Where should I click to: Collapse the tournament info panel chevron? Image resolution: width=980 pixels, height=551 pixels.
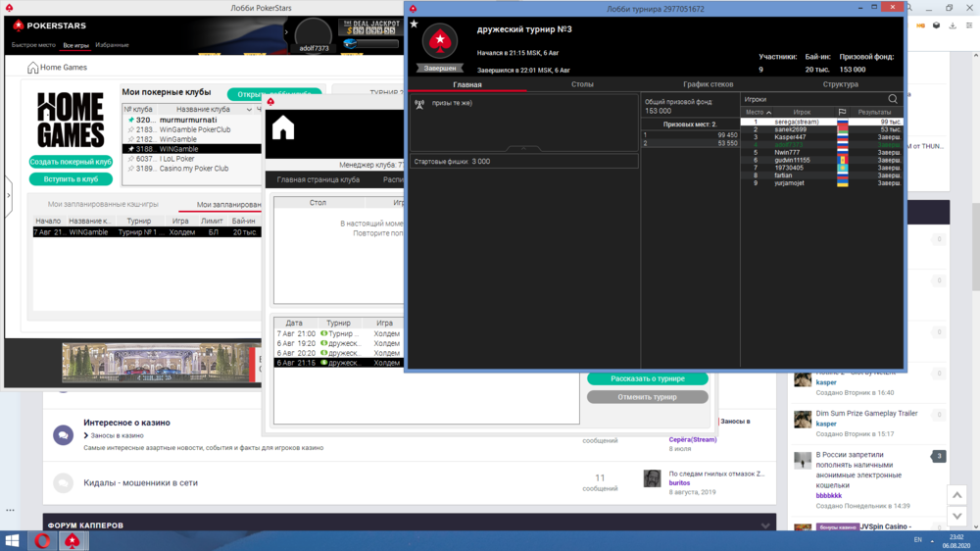(523, 148)
